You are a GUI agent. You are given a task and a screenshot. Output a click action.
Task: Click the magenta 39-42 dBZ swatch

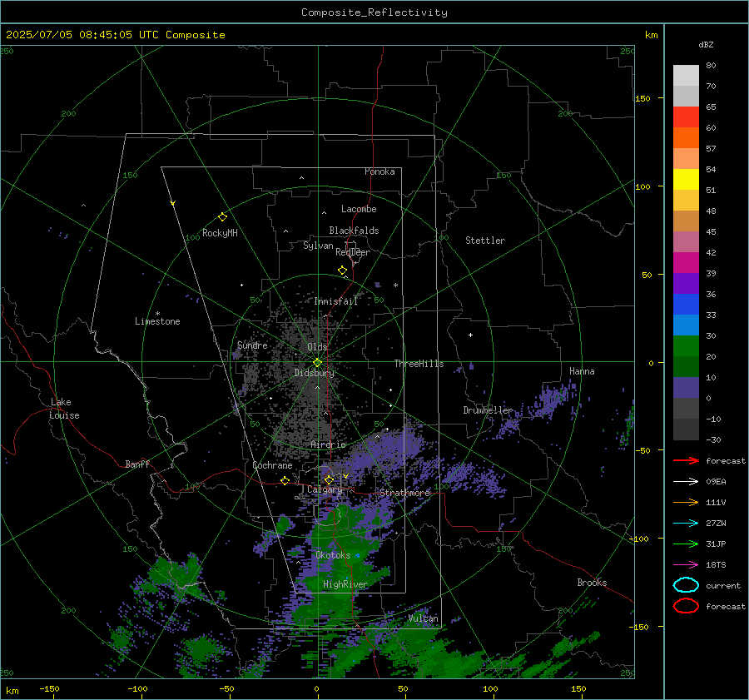coord(686,263)
